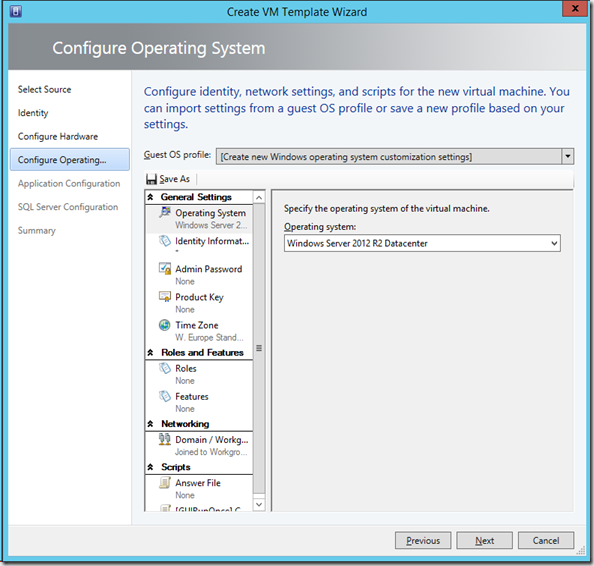The image size is (594, 566).
Task: Select the Time Zone item
Action: [199, 331]
